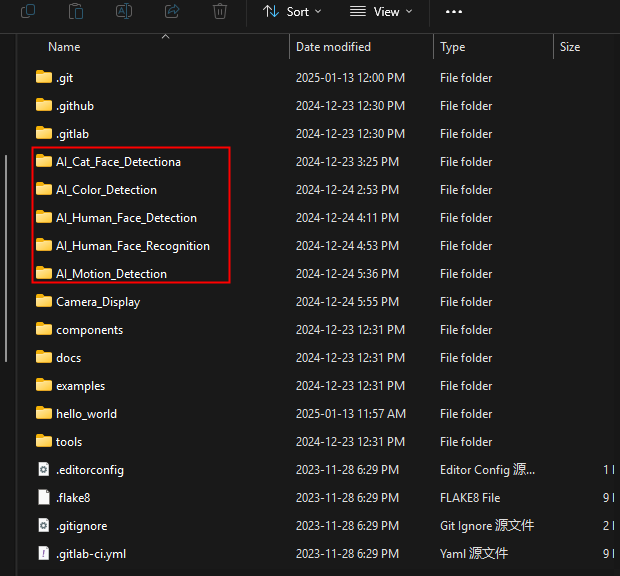The height and width of the screenshot is (576, 620).
Task: Select the .flake8 file icon
Action: pos(44,497)
